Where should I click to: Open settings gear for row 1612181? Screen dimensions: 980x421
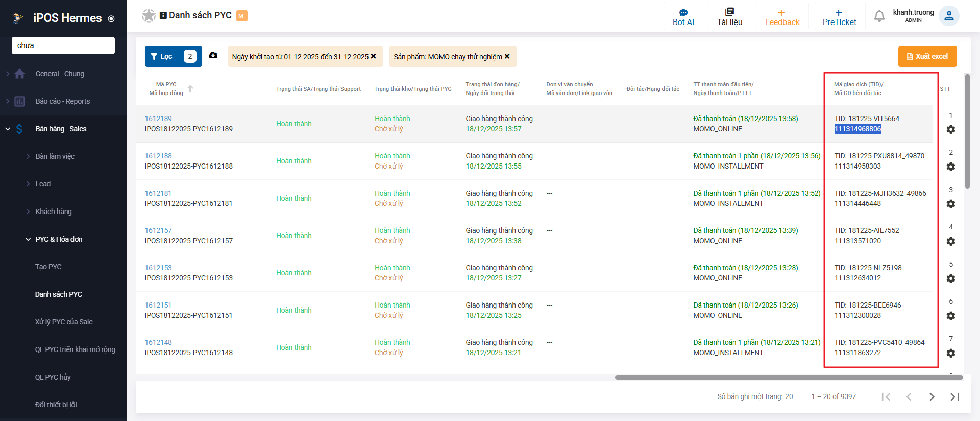click(951, 204)
